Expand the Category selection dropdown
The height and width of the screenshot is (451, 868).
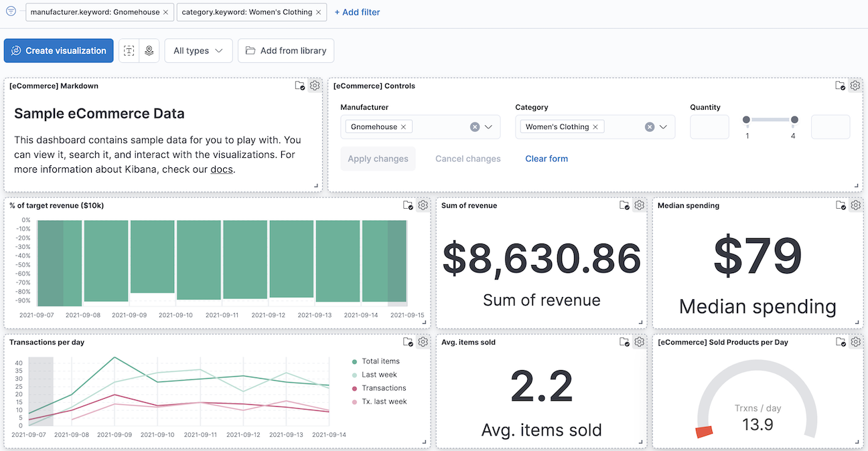[664, 126]
